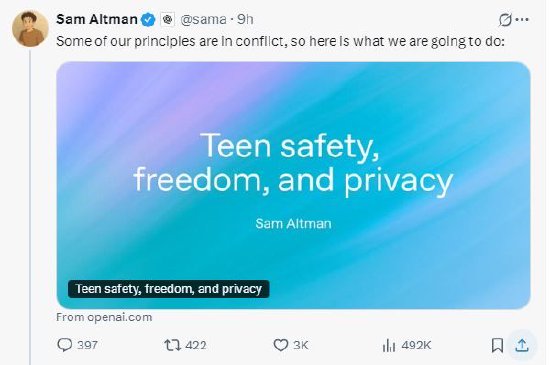The height and width of the screenshot is (365, 550).
Task: Open the three-dot more options menu
Action: [x=522, y=20]
